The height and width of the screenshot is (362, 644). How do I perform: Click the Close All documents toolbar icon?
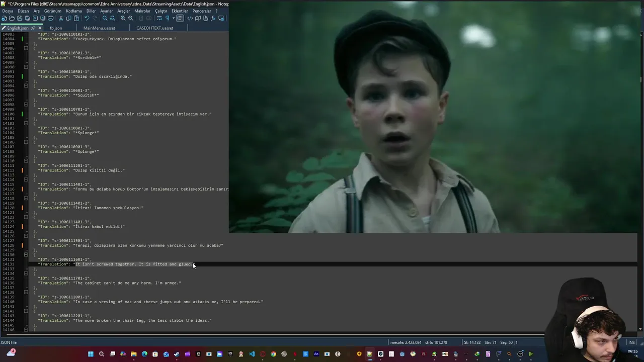click(43, 18)
